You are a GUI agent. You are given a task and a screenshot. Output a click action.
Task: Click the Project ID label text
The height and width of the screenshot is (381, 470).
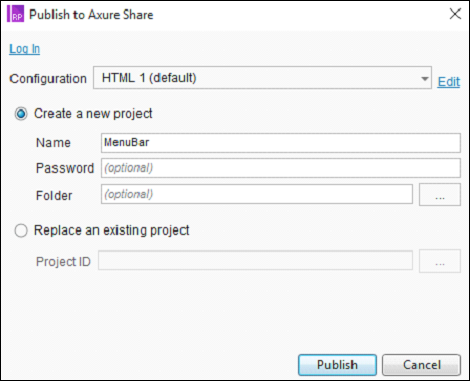pos(63,262)
